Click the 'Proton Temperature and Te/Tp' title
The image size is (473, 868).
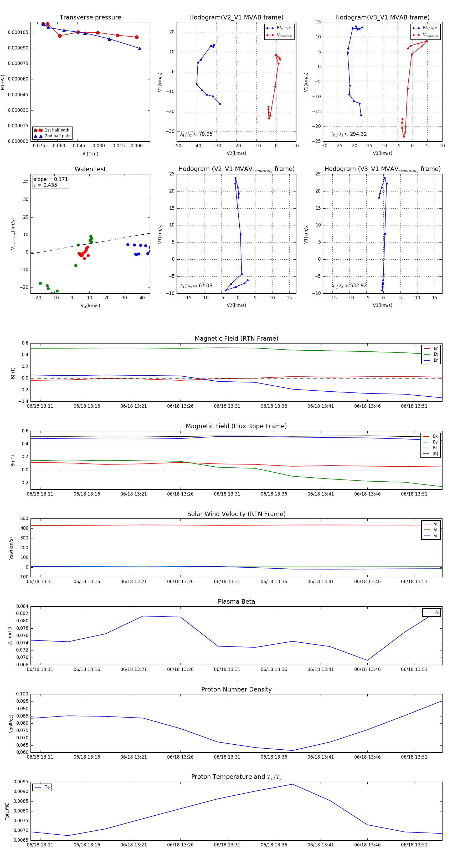pyautogui.click(x=236, y=777)
